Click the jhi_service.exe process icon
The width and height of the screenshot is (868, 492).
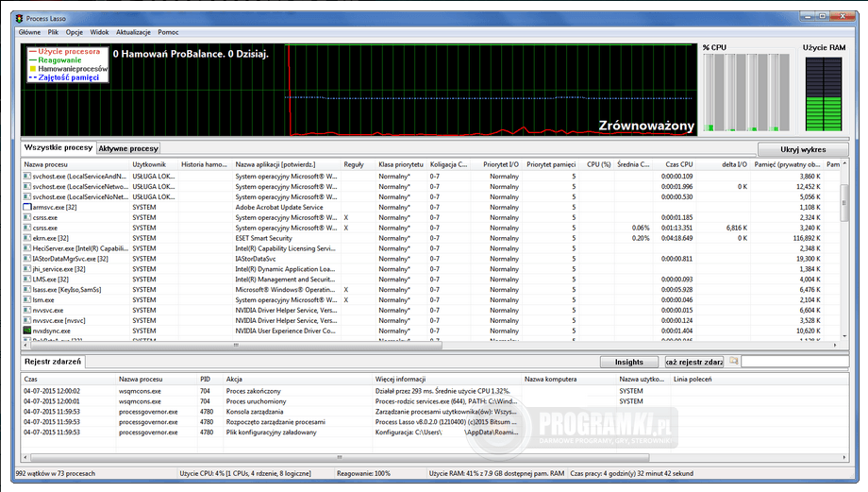click(26, 269)
